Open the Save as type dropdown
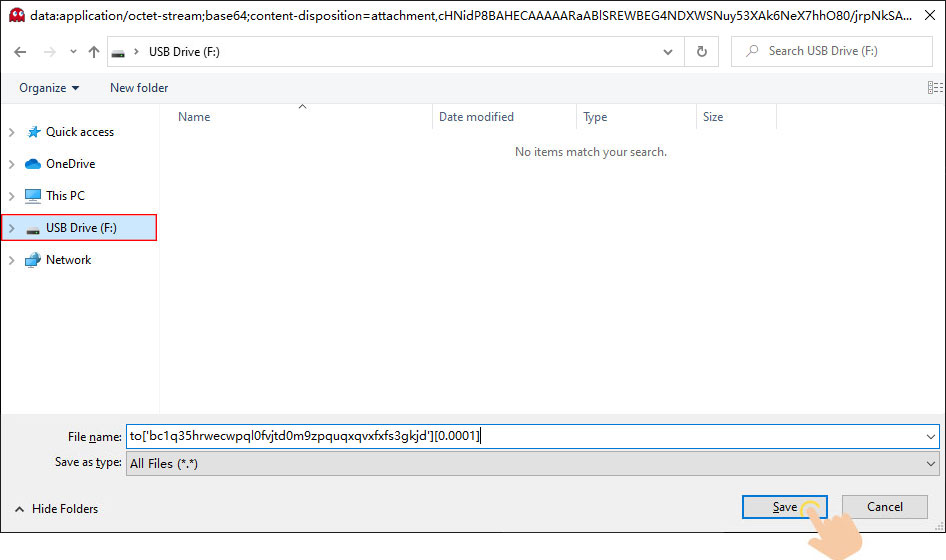The height and width of the screenshot is (560, 946). pos(931,463)
